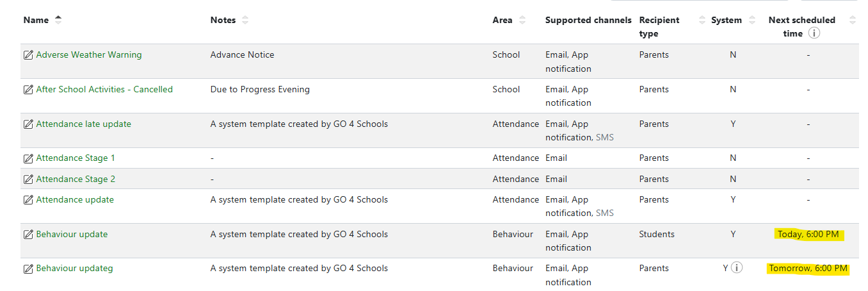Sort by Recipient type column

[x=702, y=20]
